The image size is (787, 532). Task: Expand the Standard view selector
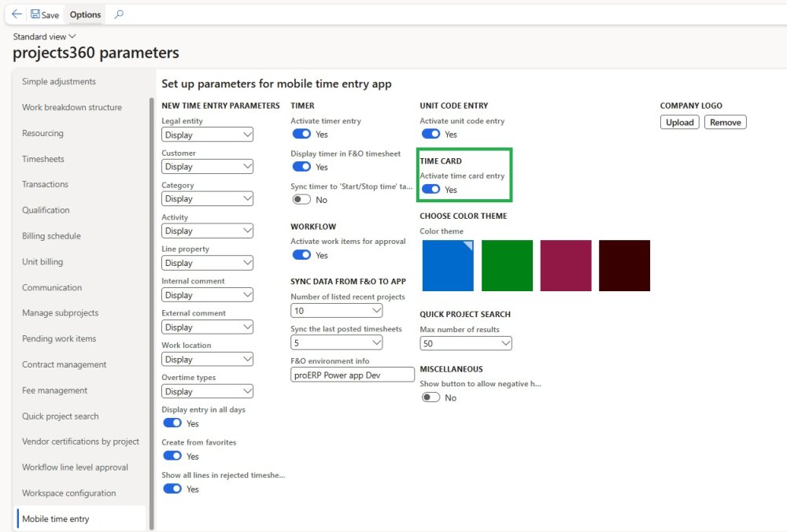(45, 36)
